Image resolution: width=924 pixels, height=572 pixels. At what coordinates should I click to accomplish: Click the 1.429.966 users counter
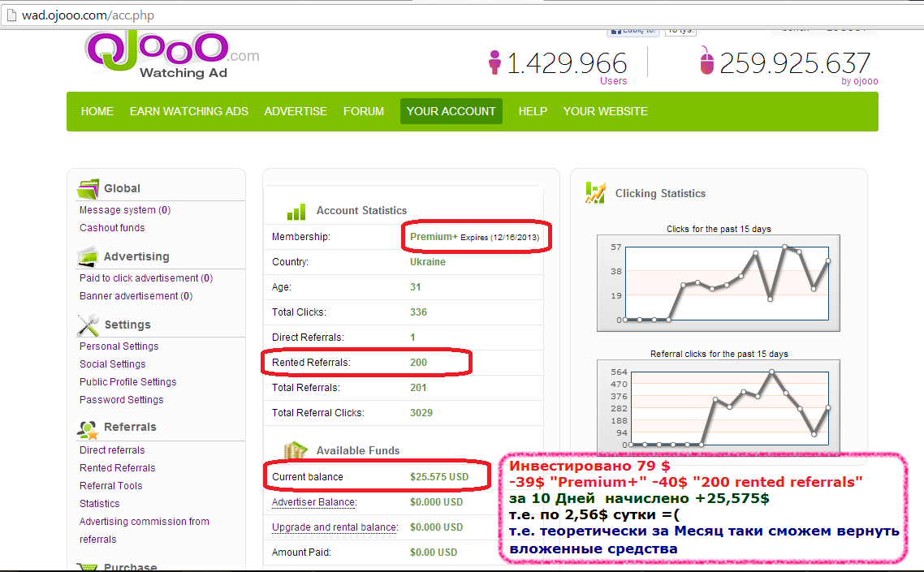[x=566, y=63]
